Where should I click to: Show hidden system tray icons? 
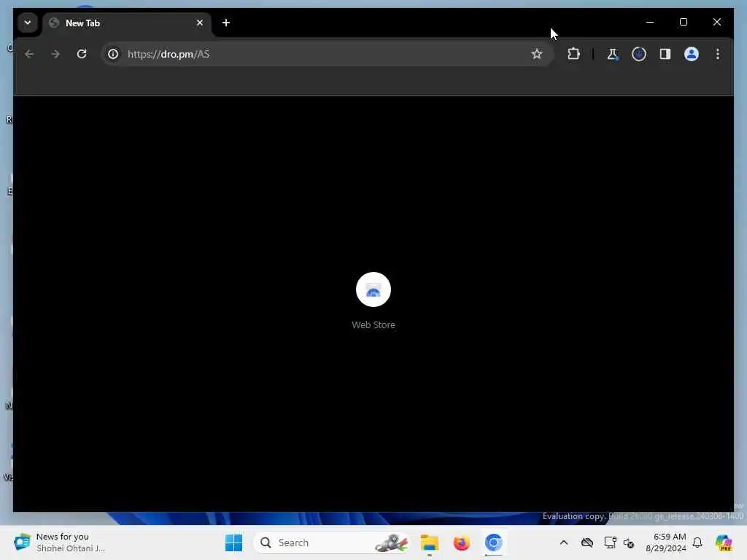pyautogui.click(x=564, y=542)
